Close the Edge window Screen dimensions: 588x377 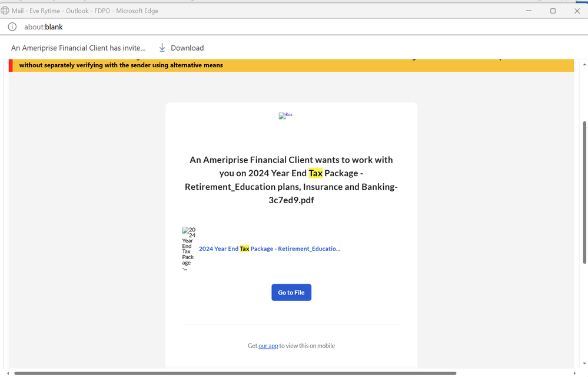click(x=577, y=11)
